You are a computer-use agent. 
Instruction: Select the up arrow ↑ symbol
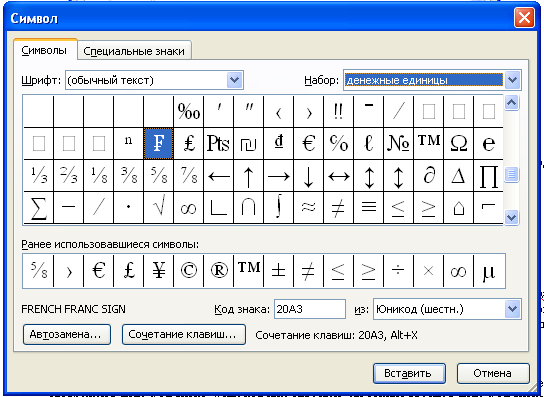[x=248, y=176]
